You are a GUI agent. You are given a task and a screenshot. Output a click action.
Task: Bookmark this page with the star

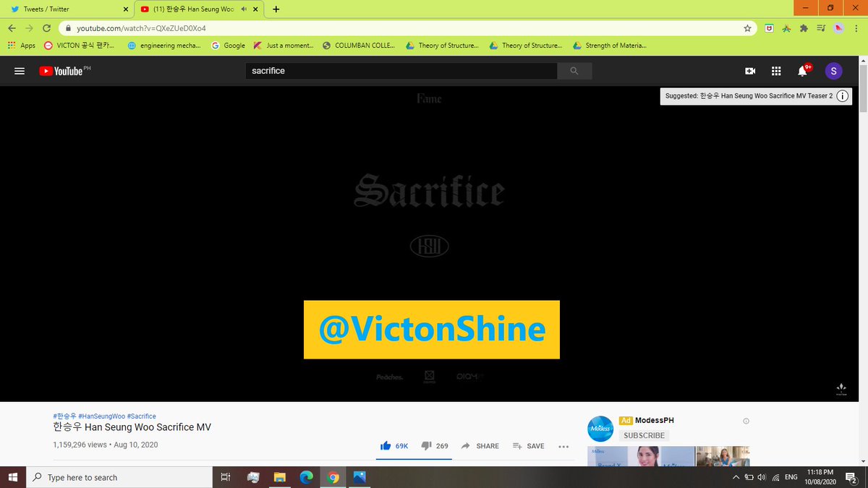pyautogui.click(x=747, y=28)
